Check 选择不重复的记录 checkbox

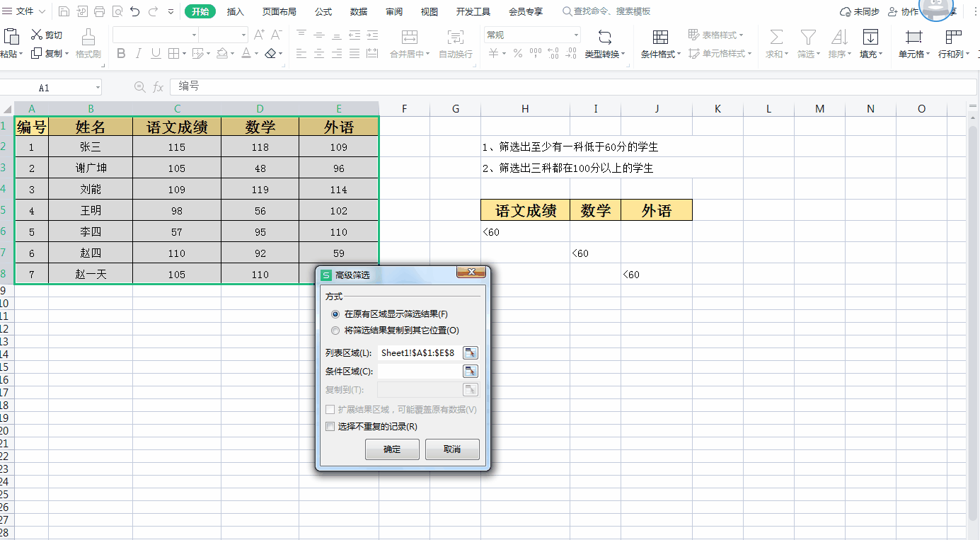(329, 427)
